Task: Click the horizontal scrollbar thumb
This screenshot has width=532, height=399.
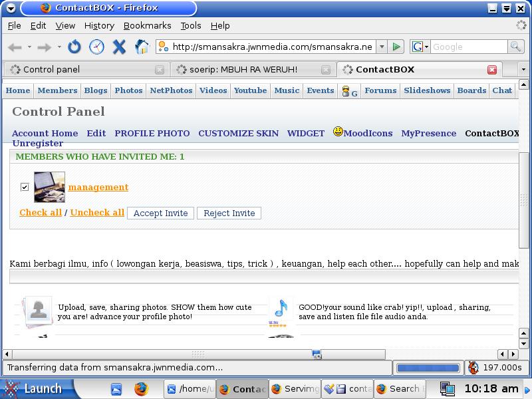Action: click(x=199, y=354)
